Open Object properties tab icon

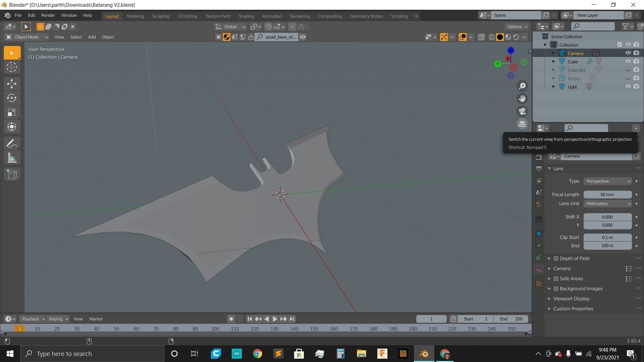point(539,234)
